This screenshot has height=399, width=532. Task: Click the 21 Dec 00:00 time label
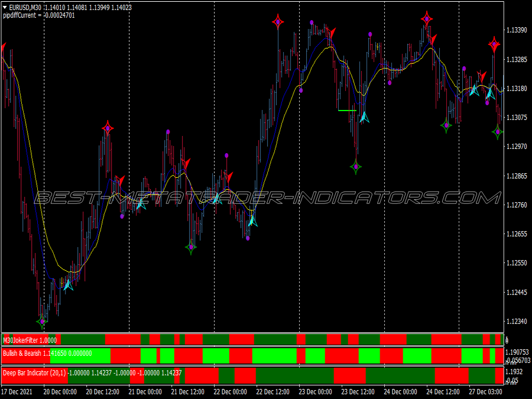coord(145,391)
